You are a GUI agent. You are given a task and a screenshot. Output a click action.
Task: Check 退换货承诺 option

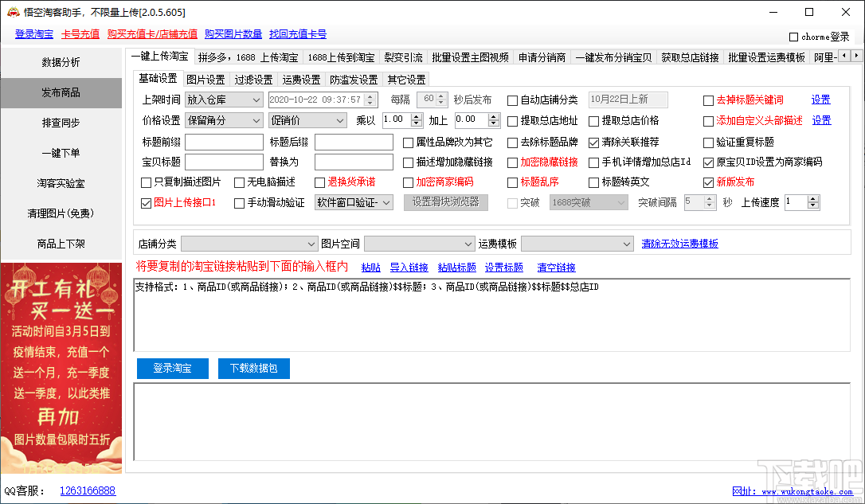pyautogui.click(x=320, y=182)
